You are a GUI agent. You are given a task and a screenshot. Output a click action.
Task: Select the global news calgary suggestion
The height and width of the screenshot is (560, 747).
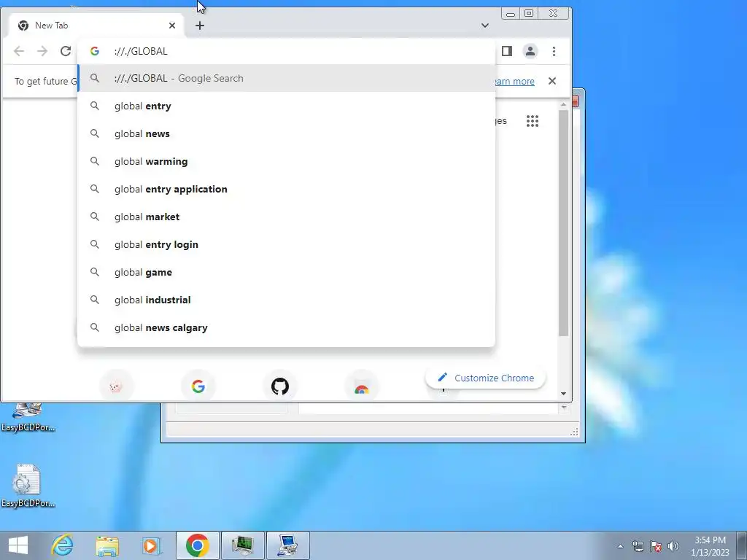[x=286, y=327]
